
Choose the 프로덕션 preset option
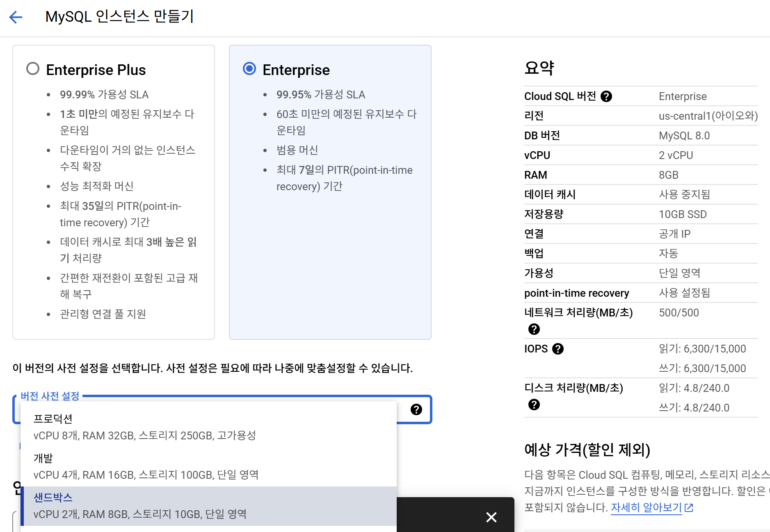coord(208,427)
